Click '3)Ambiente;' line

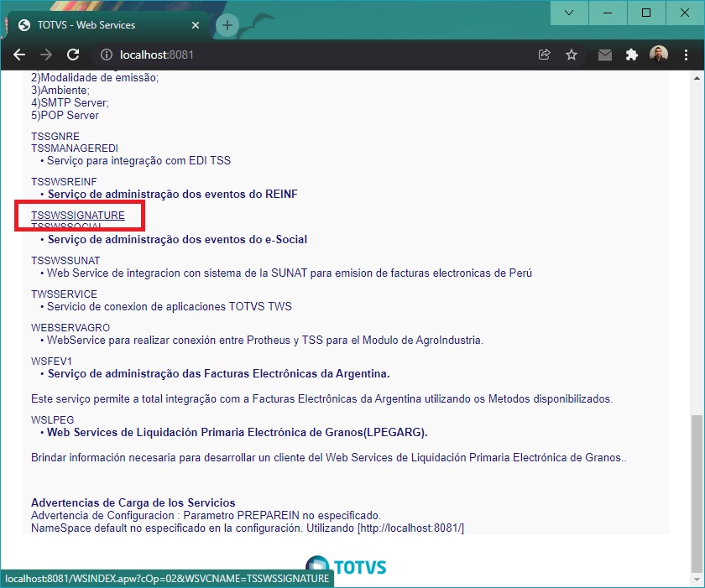coord(60,91)
